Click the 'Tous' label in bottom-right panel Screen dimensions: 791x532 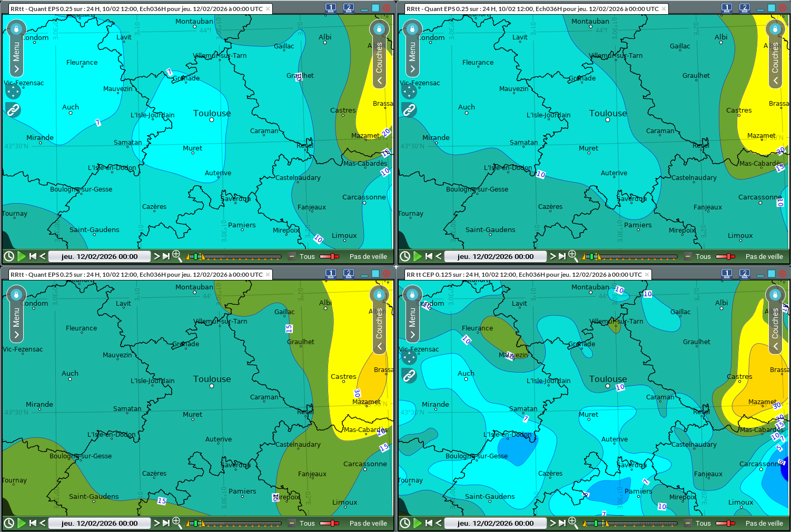coord(703,523)
